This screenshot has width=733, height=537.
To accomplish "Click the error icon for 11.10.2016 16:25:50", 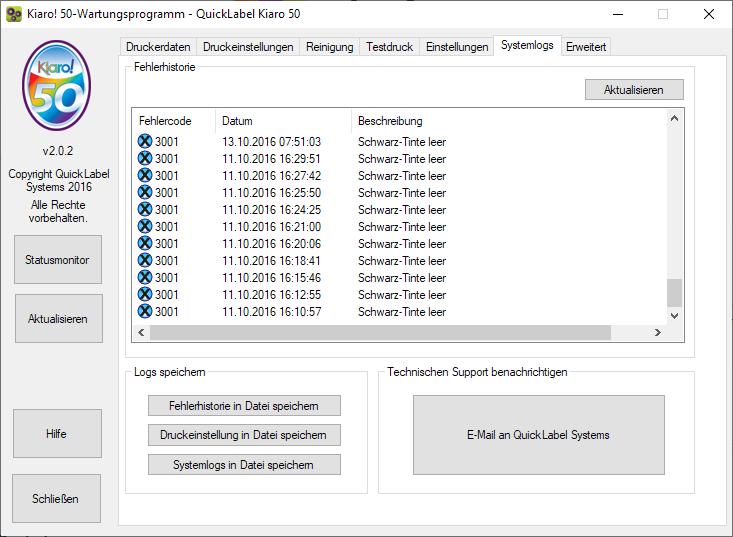I will click(145, 192).
